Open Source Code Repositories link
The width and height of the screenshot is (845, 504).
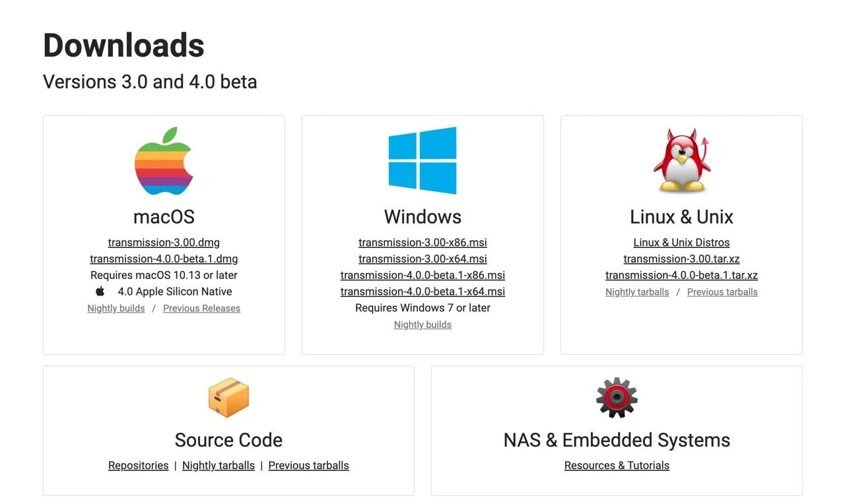[x=138, y=466]
